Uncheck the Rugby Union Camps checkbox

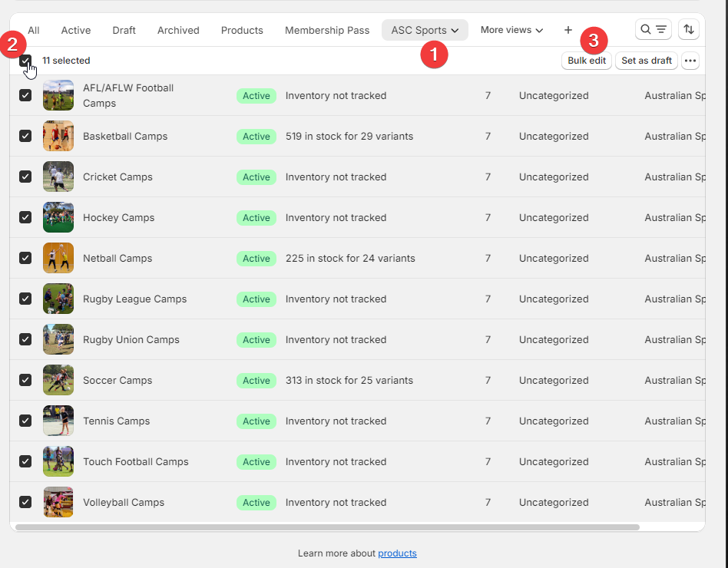(25, 339)
